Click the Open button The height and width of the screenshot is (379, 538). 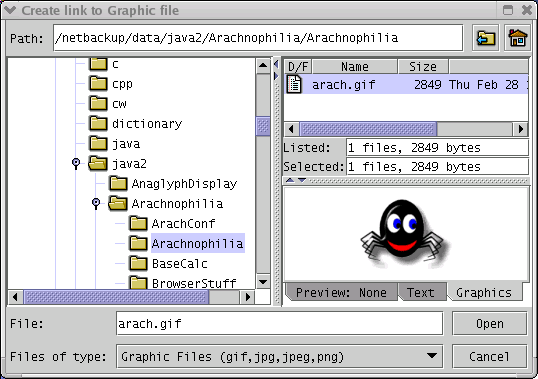point(490,323)
